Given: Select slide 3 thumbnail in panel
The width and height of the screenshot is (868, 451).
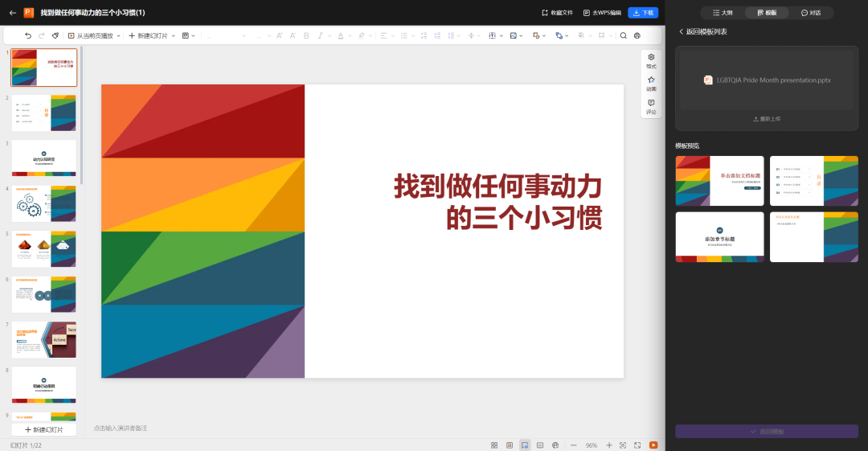Looking at the screenshot, I should [44, 158].
